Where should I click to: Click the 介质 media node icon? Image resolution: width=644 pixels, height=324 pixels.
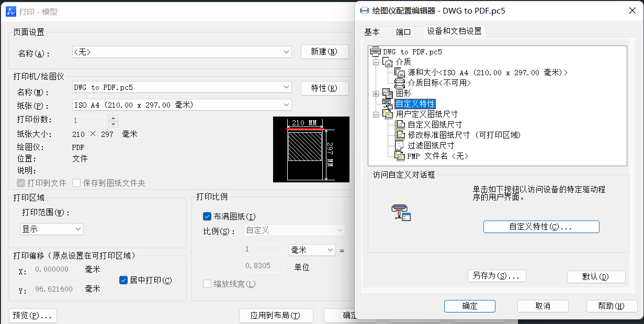pyautogui.click(x=388, y=62)
